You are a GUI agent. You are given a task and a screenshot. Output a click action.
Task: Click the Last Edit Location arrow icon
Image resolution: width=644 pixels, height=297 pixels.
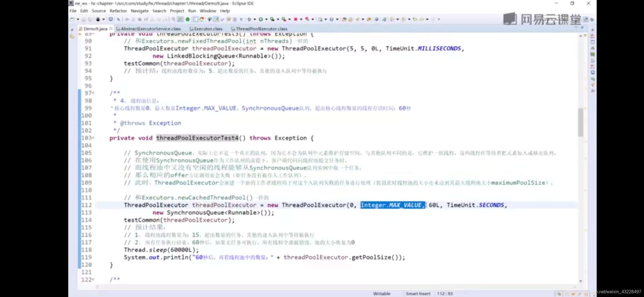pyautogui.click(x=415, y=19)
